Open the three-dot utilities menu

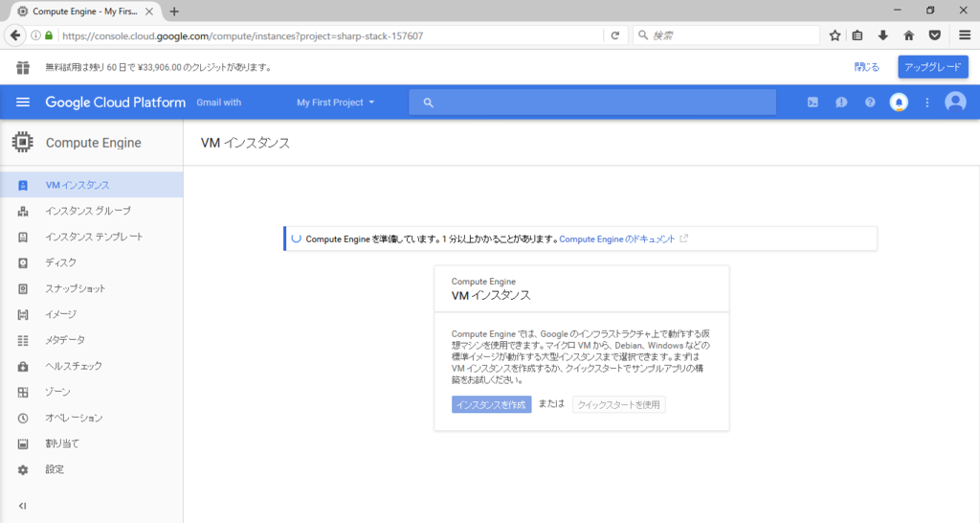point(926,102)
